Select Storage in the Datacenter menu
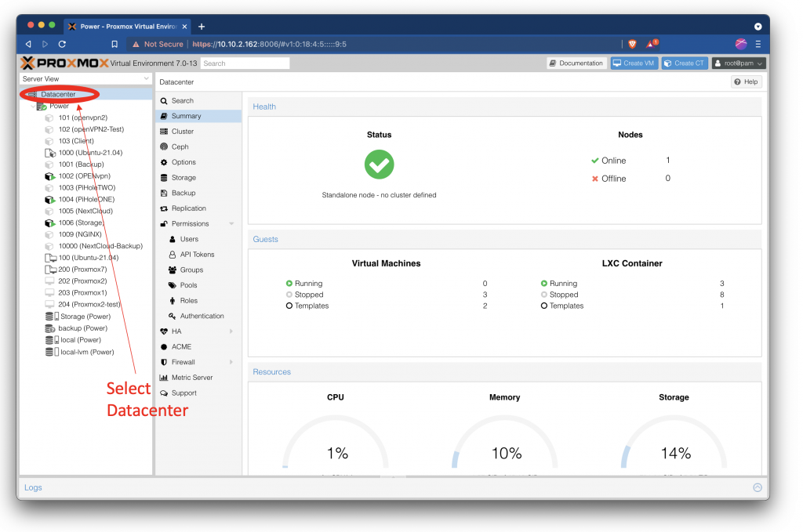This screenshot has height=532, width=803. tap(198, 178)
